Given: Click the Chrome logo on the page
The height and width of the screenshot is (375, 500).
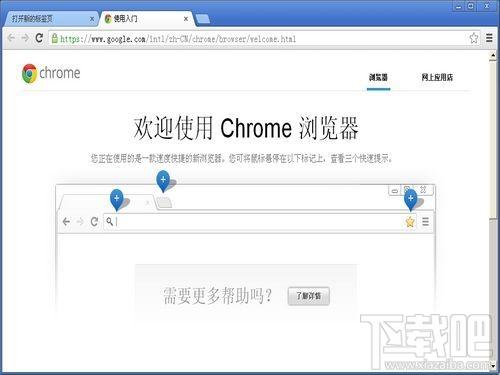Looking at the screenshot, I should [51, 73].
